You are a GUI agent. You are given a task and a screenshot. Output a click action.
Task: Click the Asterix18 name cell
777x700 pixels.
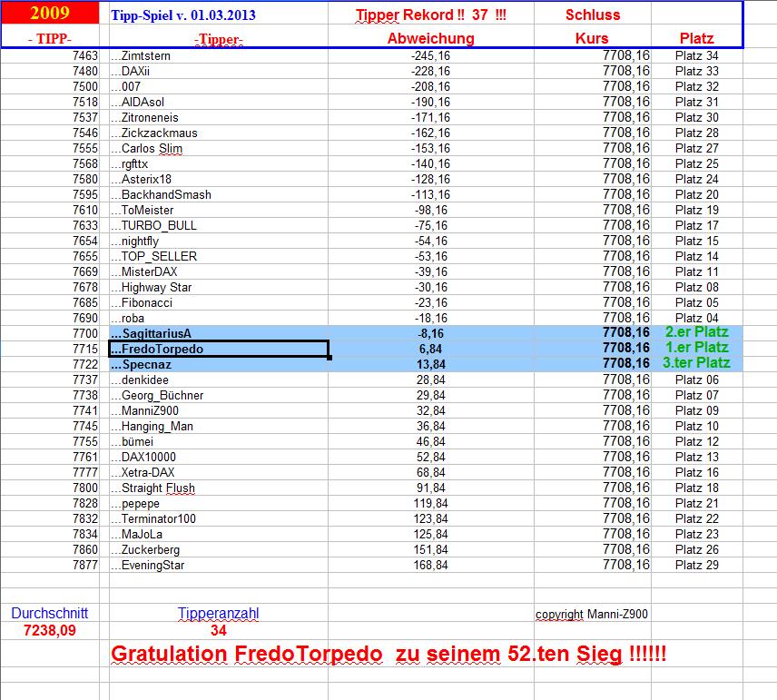219,179
